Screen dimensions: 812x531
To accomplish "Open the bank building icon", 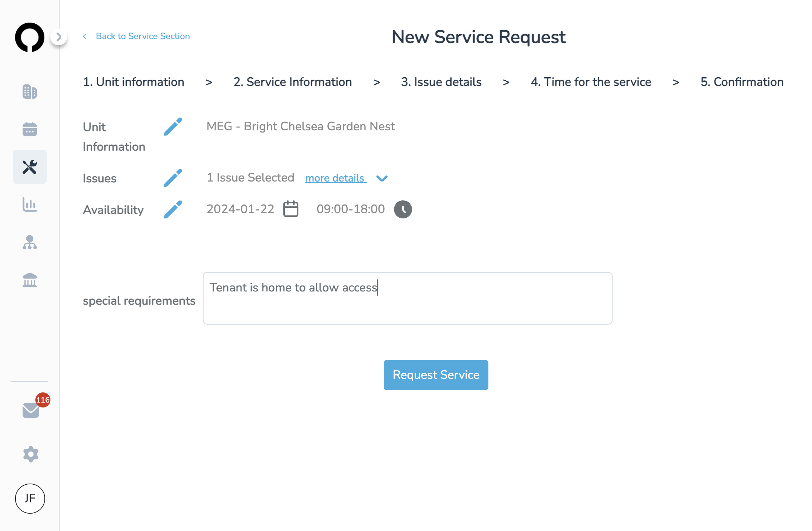I will pyautogui.click(x=30, y=280).
